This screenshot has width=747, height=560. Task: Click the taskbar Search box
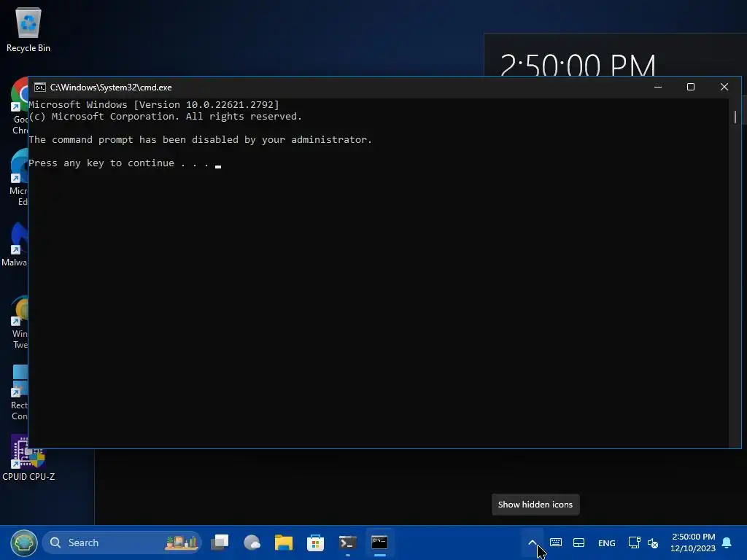click(122, 542)
